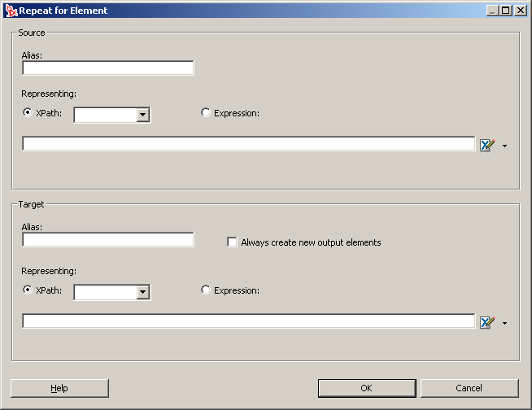Click the Help button

tap(59, 388)
